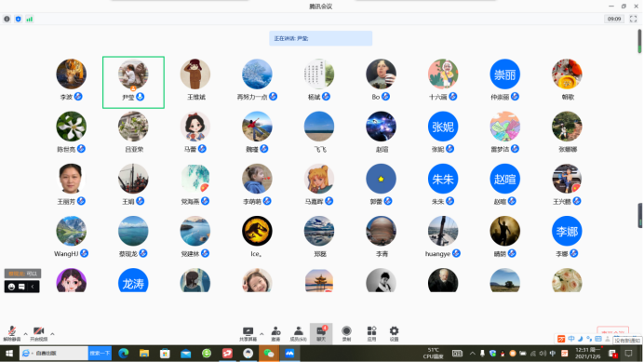The width and height of the screenshot is (644, 362).
Task: Click the vertical scrollbar on the right
Action: [639, 41]
